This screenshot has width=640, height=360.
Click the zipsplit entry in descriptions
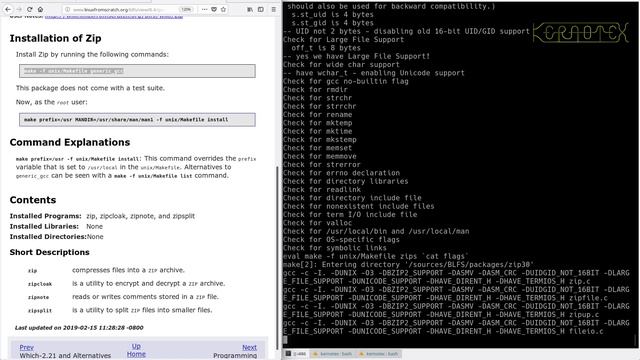pos(40,311)
